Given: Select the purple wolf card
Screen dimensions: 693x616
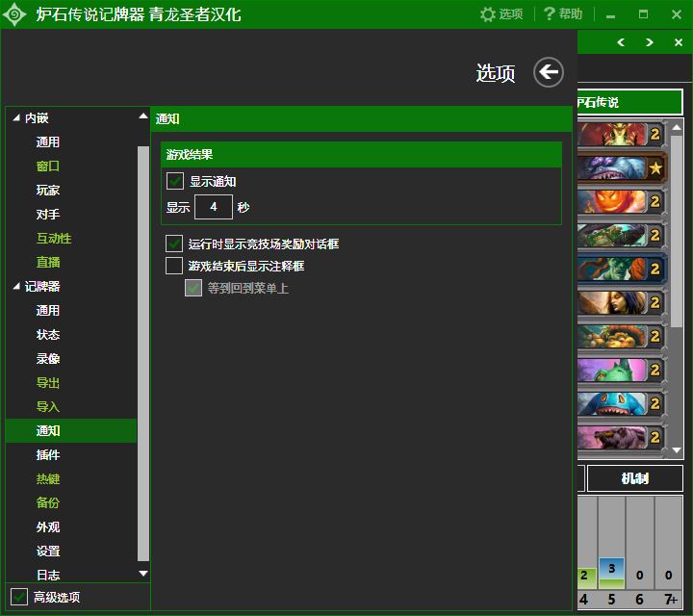Looking at the screenshot, I should [x=622, y=438].
